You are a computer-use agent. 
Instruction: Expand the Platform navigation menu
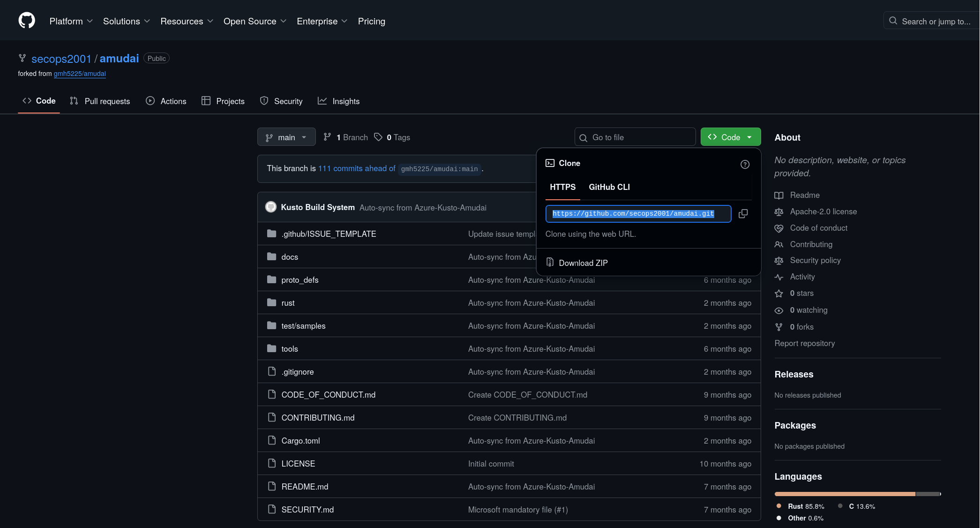point(71,21)
